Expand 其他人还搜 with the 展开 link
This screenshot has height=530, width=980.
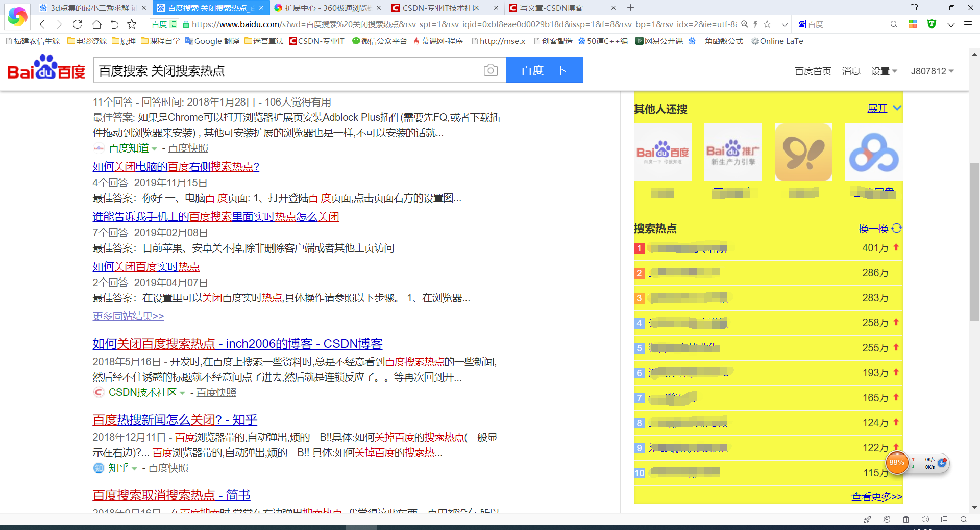pyautogui.click(x=884, y=108)
